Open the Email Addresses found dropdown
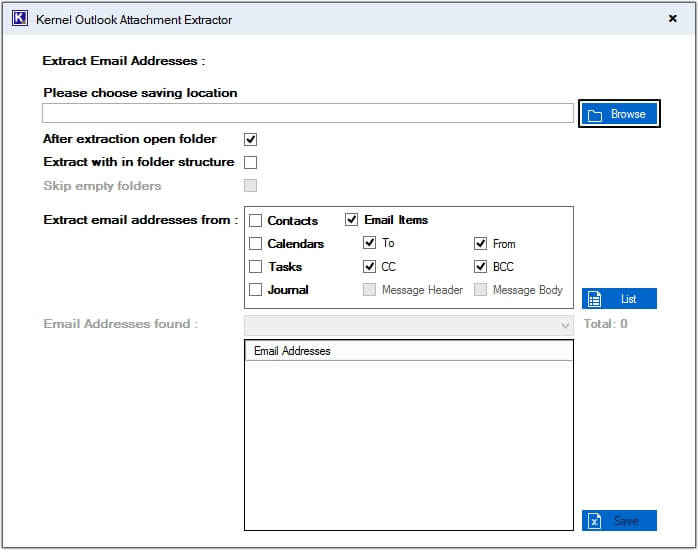Screen dimensions: 699x551 [x=409, y=325]
